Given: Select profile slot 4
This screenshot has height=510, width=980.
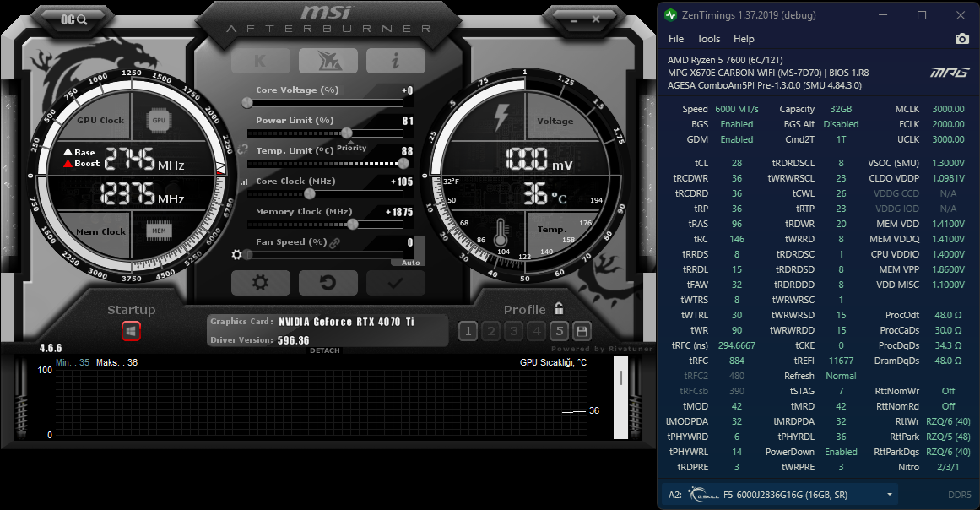Looking at the screenshot, I should (536, 331).
